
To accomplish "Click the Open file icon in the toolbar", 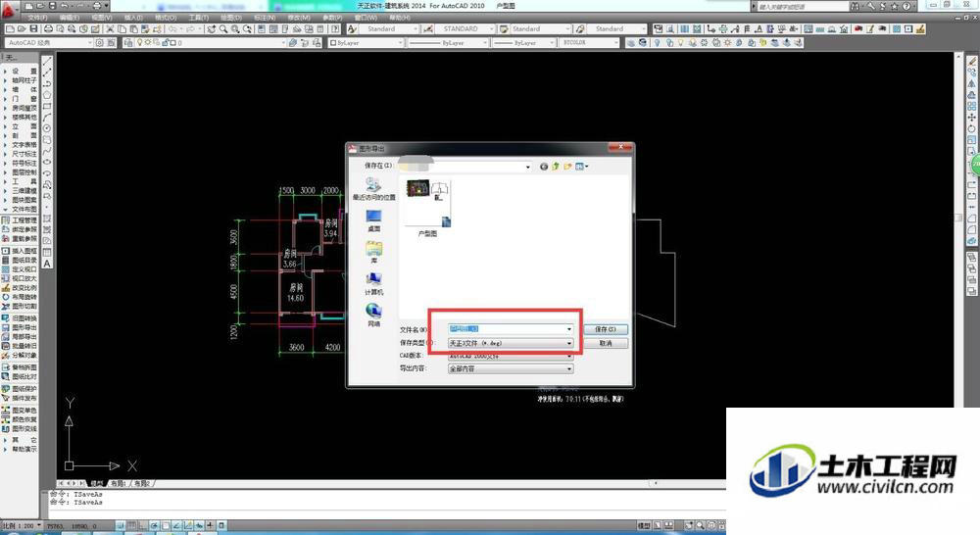I will coord(22,28).
